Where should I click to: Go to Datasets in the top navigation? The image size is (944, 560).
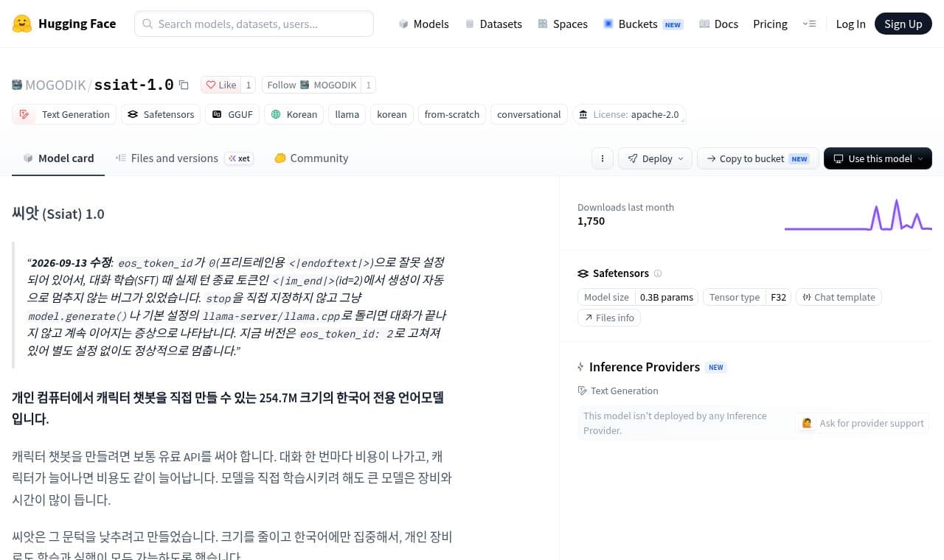click(x=493, y=24)
